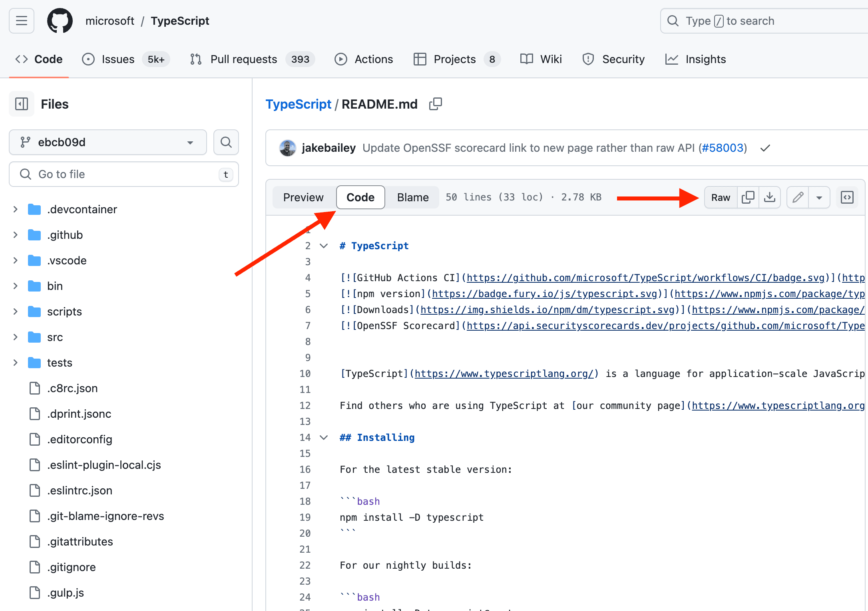Click the Raw button
Screen dimensions: 868x611
(721, 197)
